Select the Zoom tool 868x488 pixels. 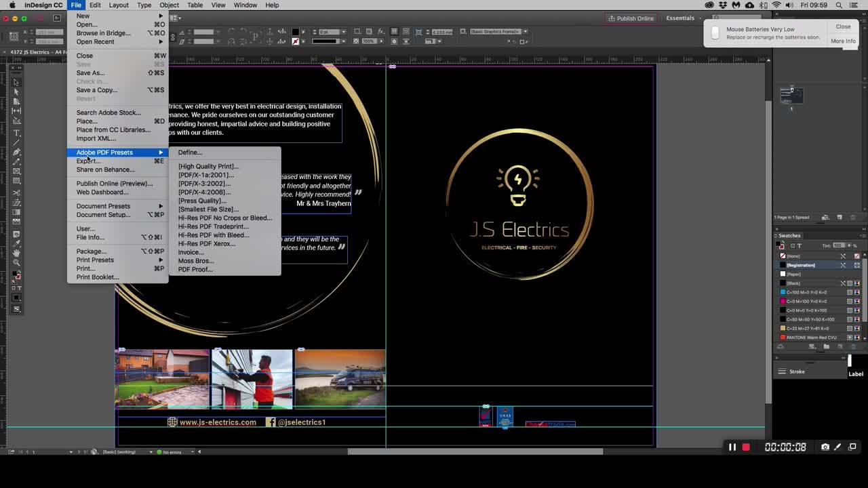[17, 262]
